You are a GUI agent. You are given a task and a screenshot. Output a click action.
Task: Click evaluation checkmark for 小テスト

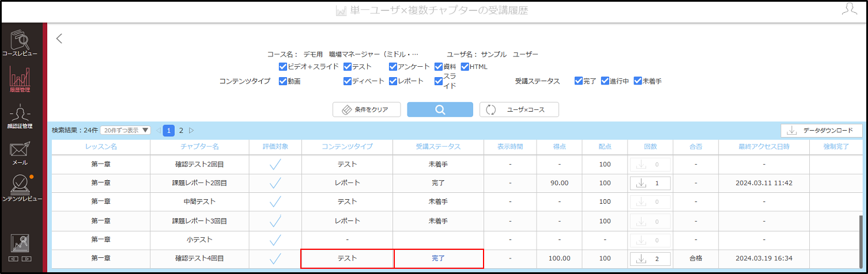[x=275, y=239]
